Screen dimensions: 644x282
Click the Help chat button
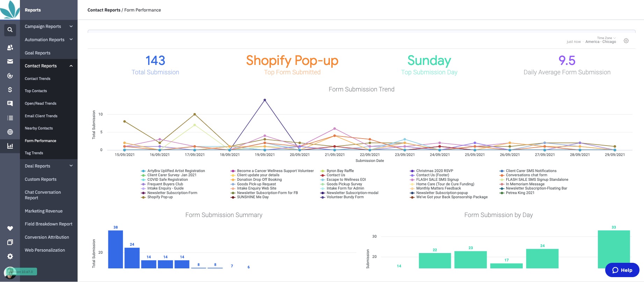coord(622,270)
